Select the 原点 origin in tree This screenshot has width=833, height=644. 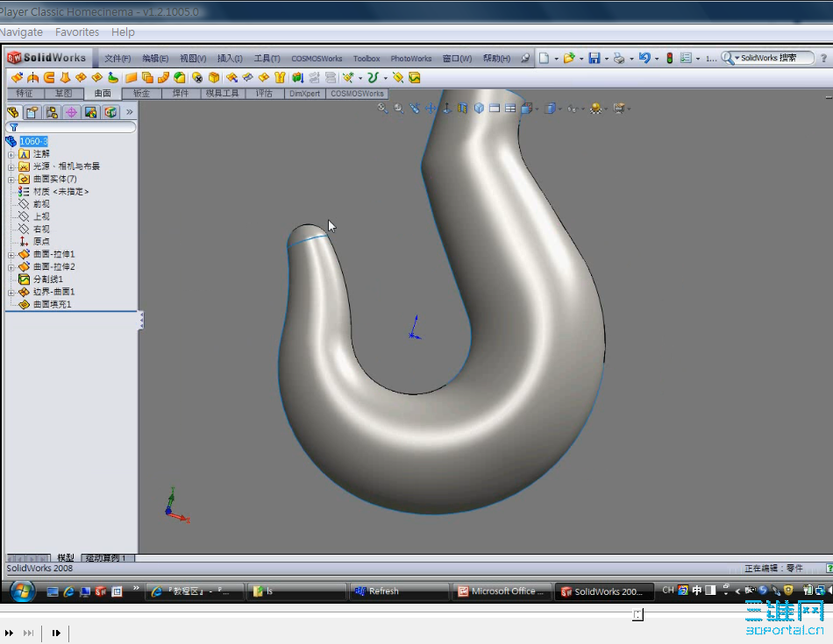coord(34,242)
